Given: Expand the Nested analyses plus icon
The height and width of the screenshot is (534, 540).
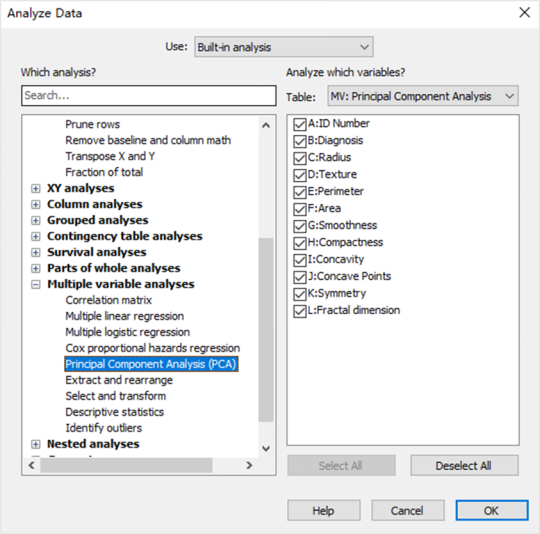Looking at the screenshot, I should pos(35,444).
